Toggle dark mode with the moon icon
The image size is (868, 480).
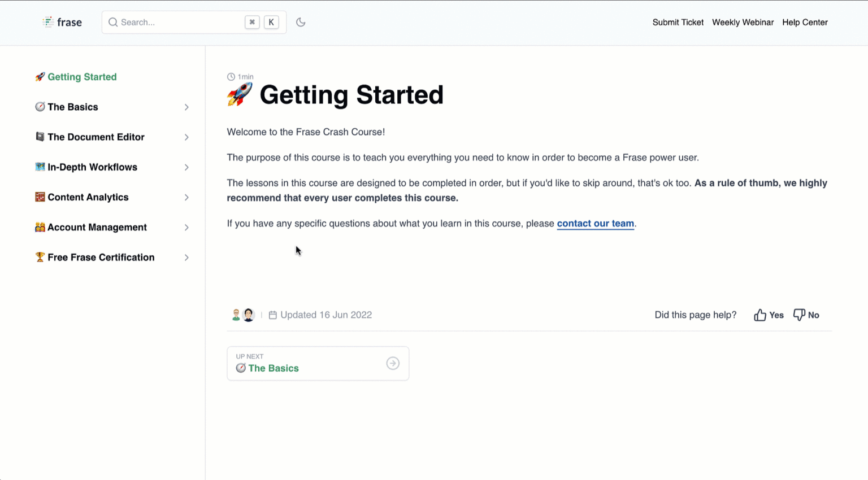[301, 22]
